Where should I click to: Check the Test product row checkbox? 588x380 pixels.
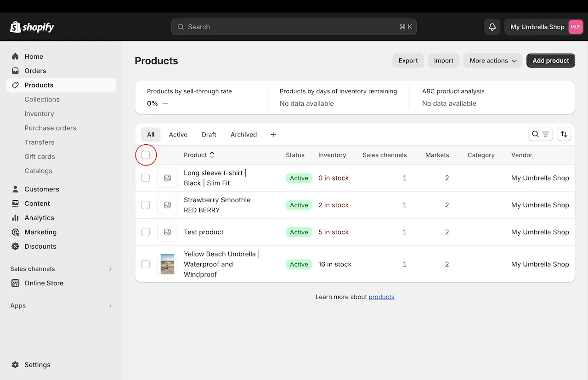point(146,232)
